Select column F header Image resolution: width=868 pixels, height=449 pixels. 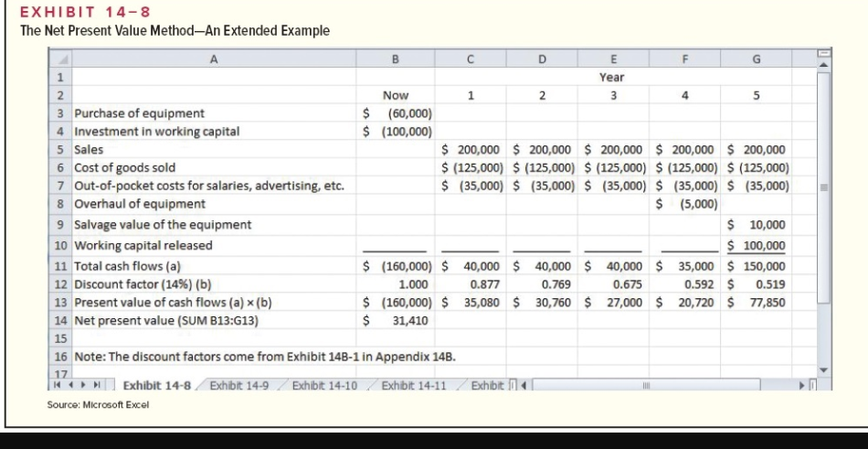pyautogui.click(x=684, y=59)
